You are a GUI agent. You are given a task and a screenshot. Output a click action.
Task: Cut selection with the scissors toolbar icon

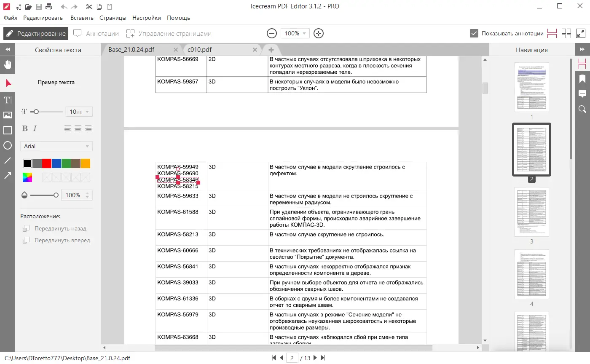(89, 7)
